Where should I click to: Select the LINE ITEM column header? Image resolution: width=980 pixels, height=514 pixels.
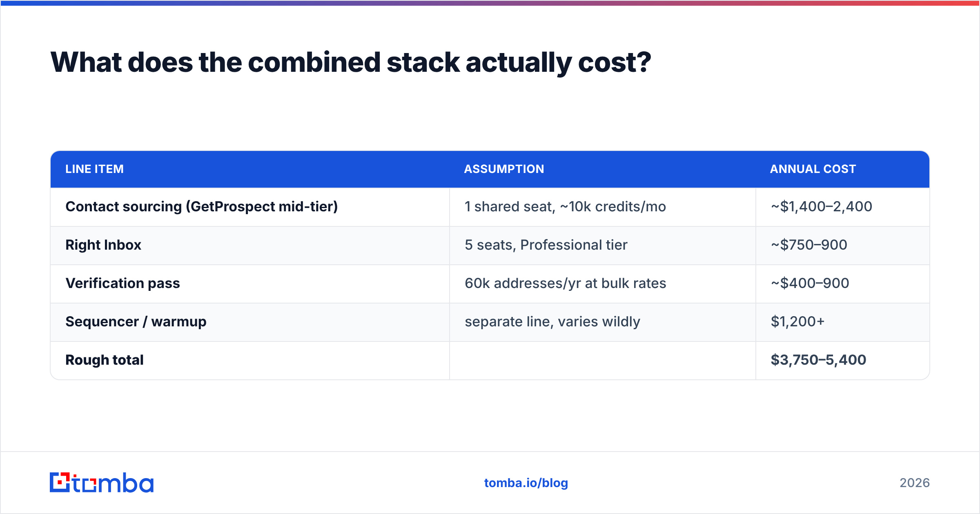(x=94, y=169)
